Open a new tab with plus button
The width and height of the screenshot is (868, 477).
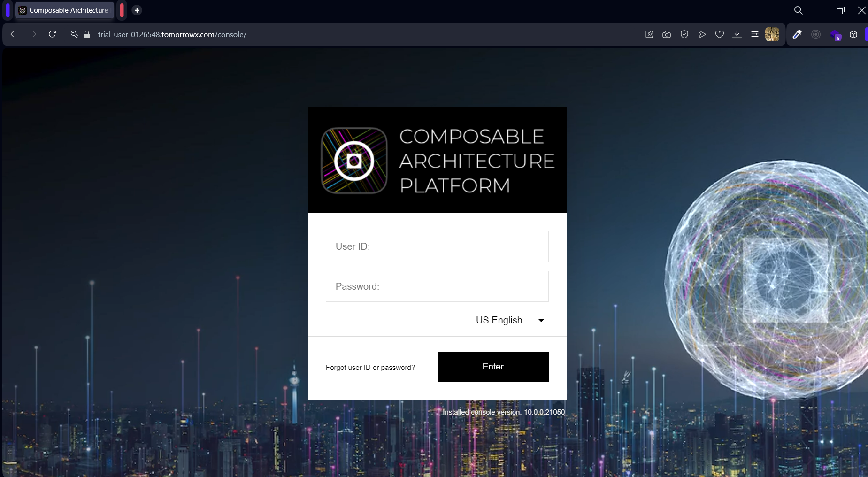click(137, 10)
